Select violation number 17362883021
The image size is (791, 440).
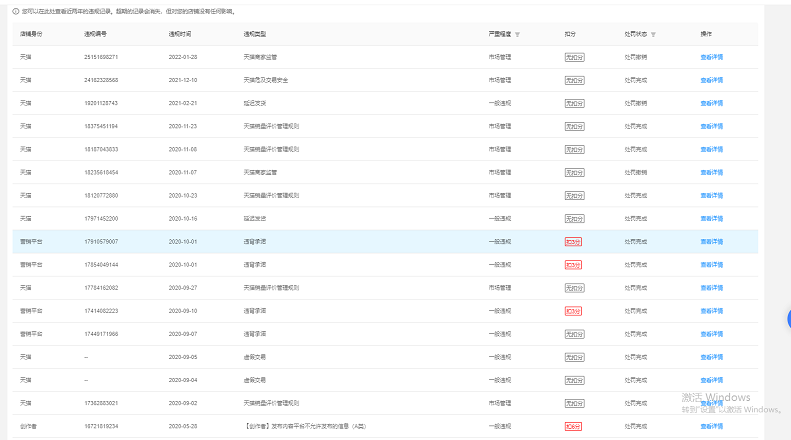tap(101, 403)
